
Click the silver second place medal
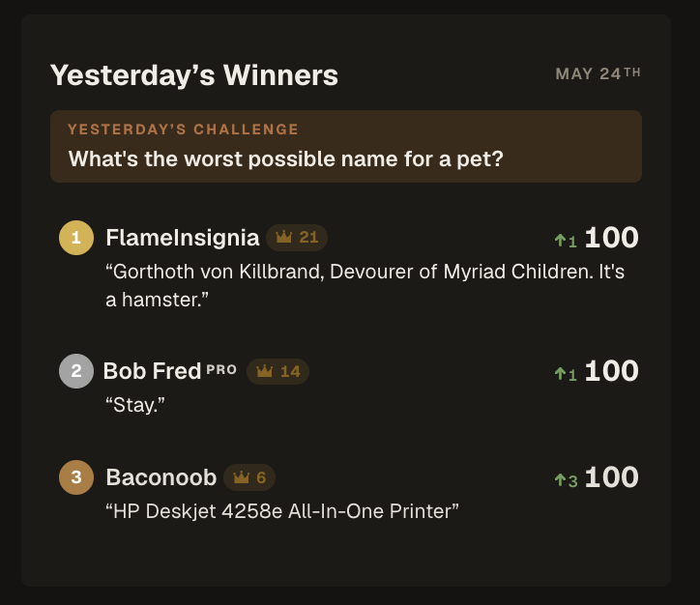[x=76, y=371]
